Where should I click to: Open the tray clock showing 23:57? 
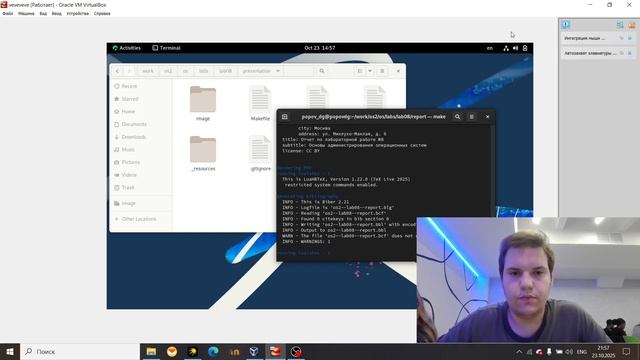point(603,351)
